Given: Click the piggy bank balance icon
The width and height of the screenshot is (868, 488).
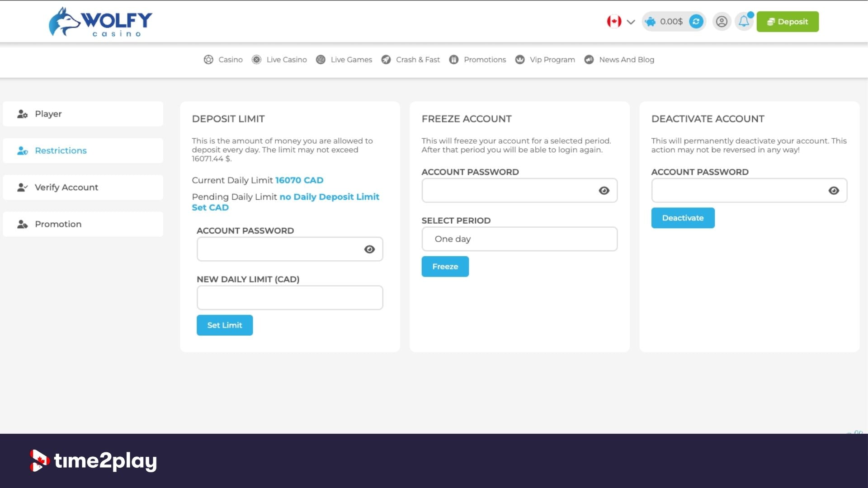Looking at the screenshot, I should point(651,21).
